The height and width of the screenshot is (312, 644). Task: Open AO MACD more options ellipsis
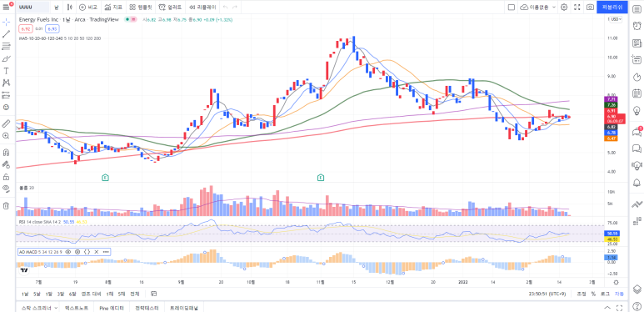point(106,252)
